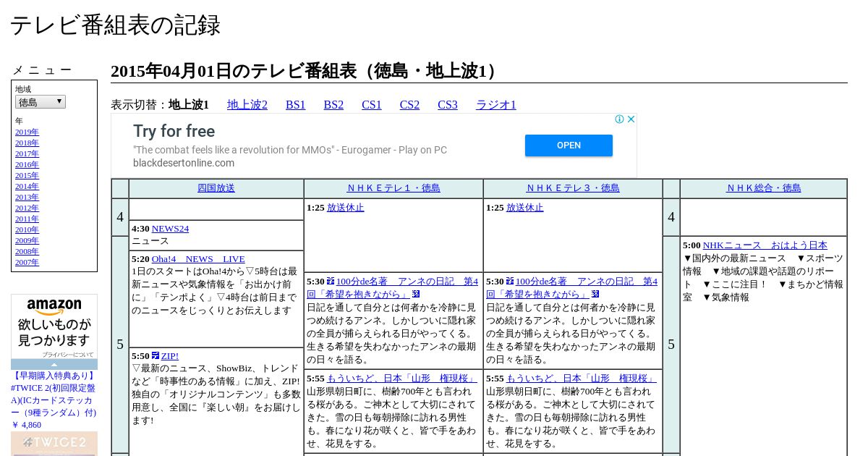Viewport: 868px width, 456px height.
Task: Open the ＮＨＫＥテレ１・徳島 channel header
Action: coord(393,188)
